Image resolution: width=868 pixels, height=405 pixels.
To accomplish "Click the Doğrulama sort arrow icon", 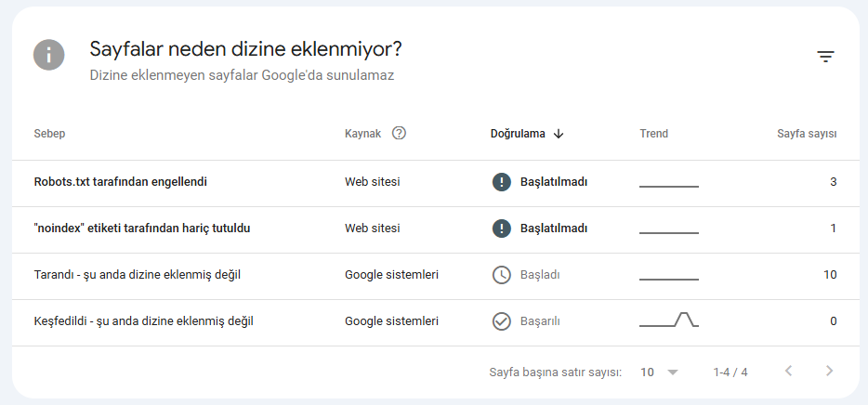I will coord(558,134).
